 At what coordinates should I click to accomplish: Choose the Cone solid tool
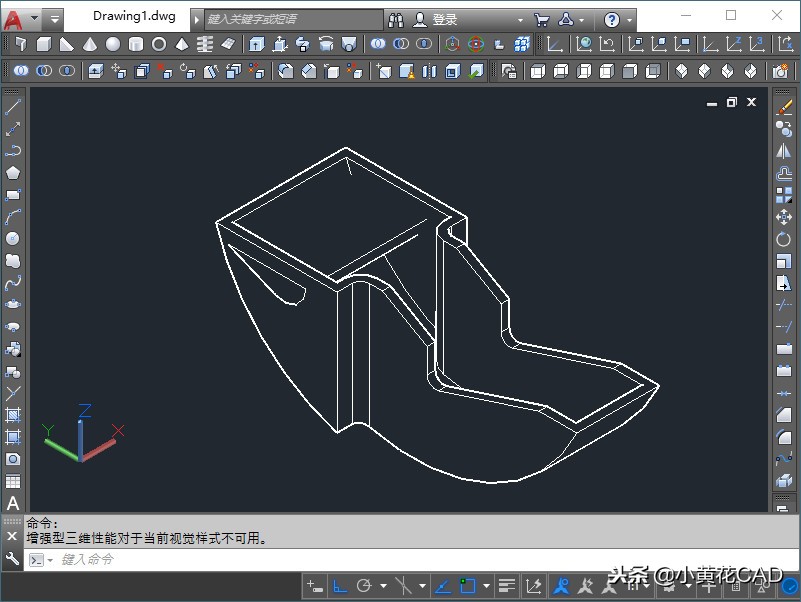point(90,44)
